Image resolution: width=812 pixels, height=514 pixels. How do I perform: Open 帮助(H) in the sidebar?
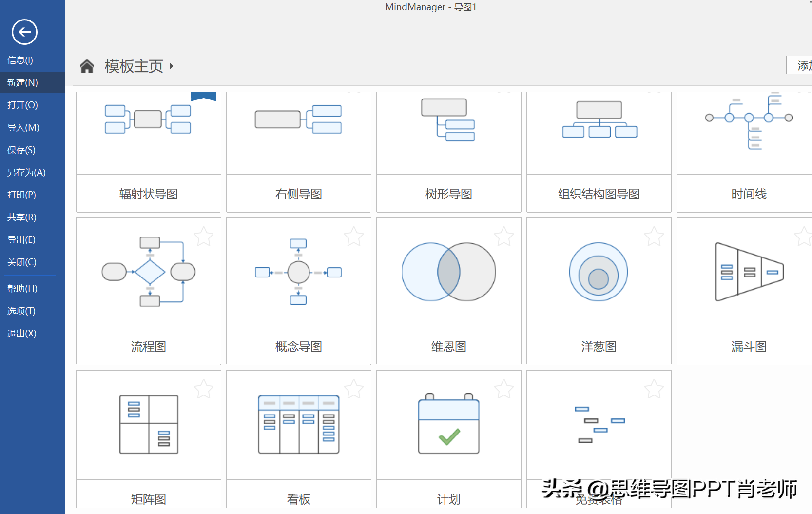pos(32,289)
